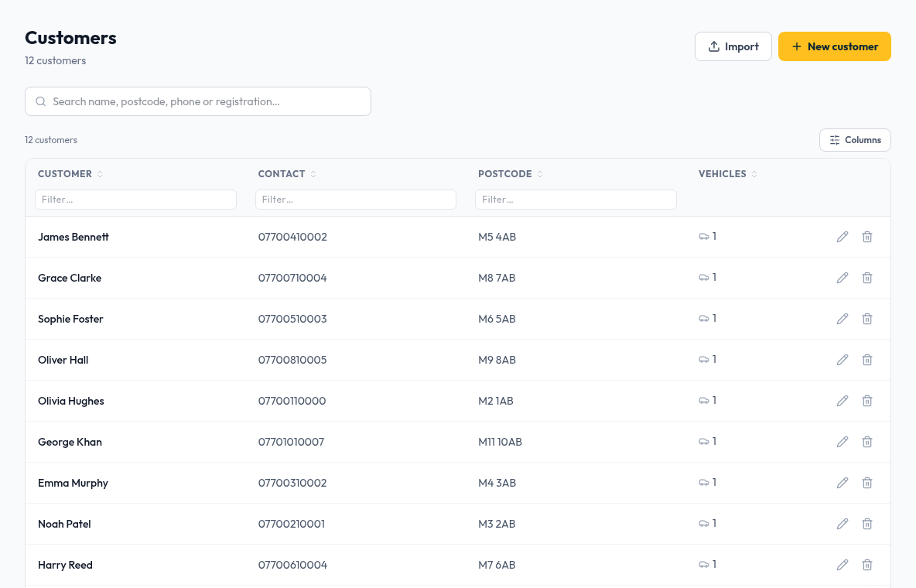Delete George Khan's row
The height and width of the screenshot is (588, 916).
[x=867, y=441]
